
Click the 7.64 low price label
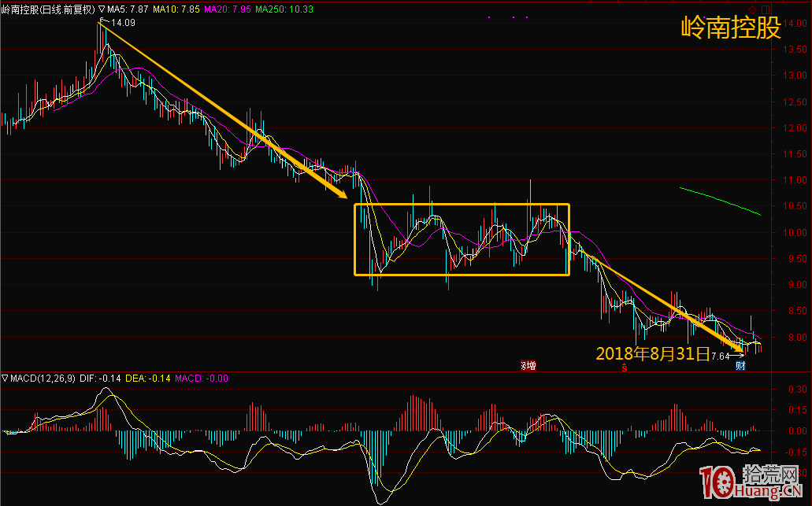tap(721, 356)
